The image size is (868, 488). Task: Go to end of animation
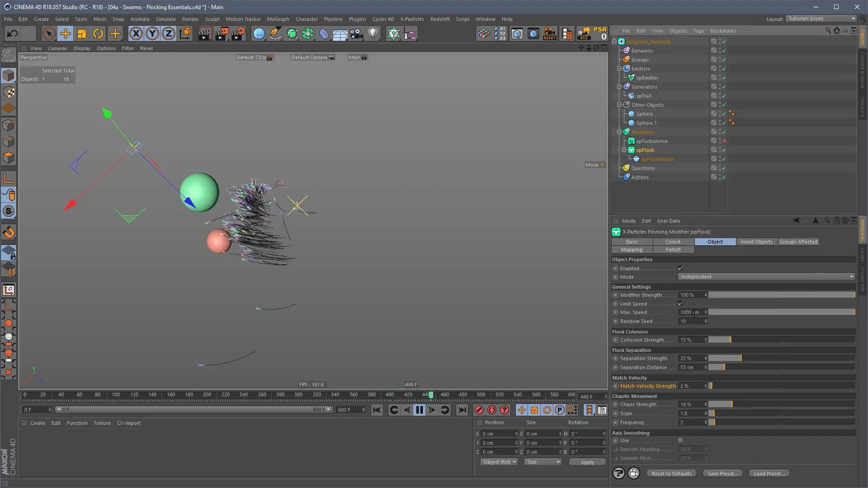click(462, 410)
